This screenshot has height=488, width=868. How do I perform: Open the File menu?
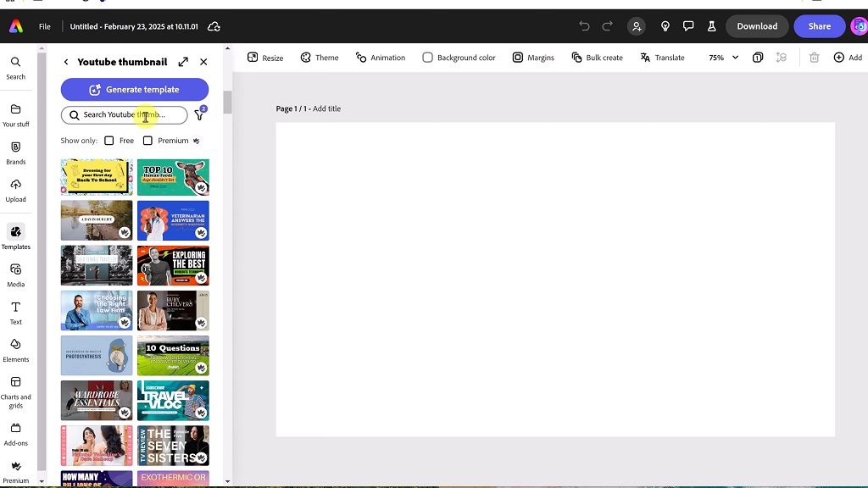click(44, 26)
